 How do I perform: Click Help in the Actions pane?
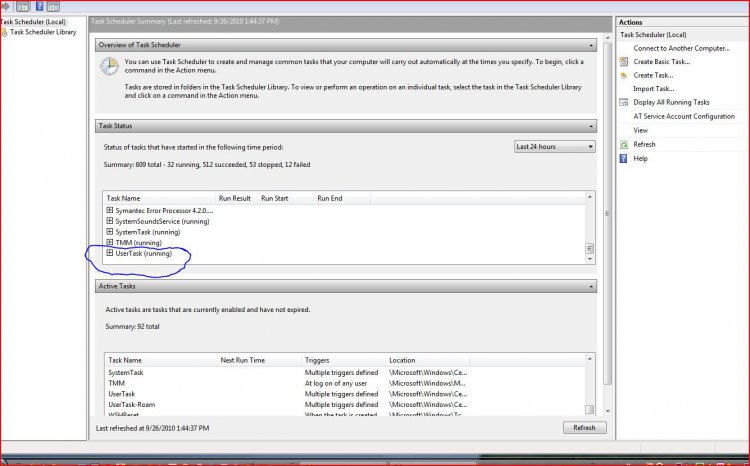640,158
